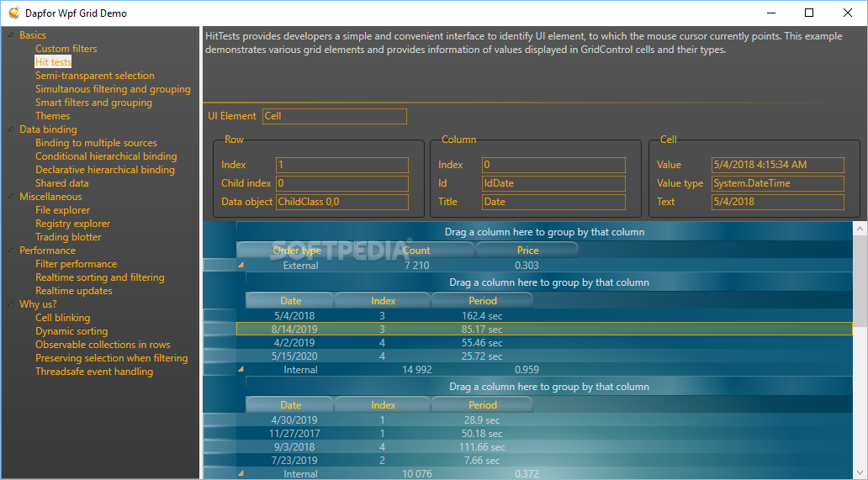Open the Realtime updates demo
868x480 pixels.
(x=74, y=291)
